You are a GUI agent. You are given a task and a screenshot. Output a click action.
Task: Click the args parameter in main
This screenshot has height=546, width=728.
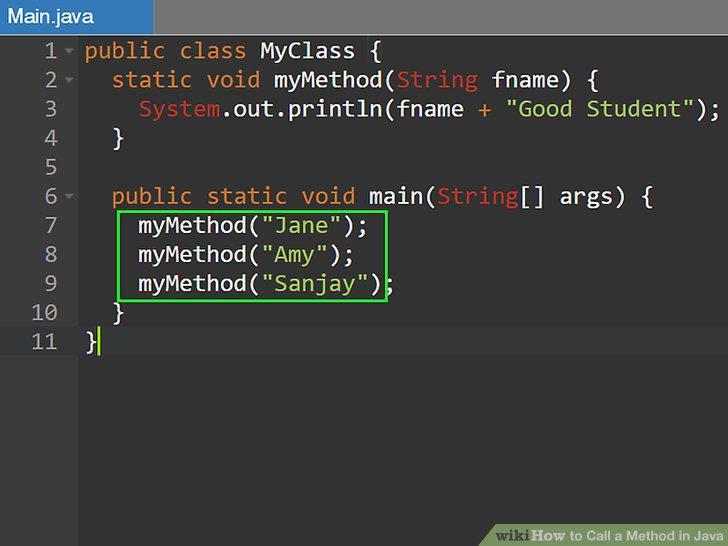[586, 197]
